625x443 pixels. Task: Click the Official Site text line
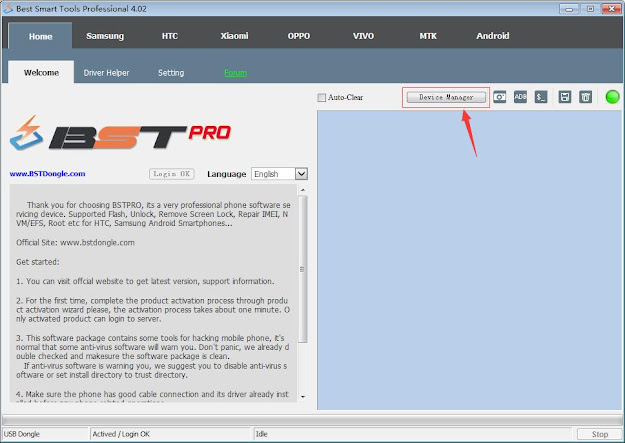(75, 242)
